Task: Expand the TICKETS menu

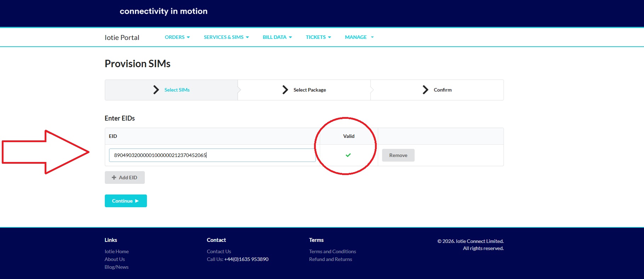Action: point(318,37)
